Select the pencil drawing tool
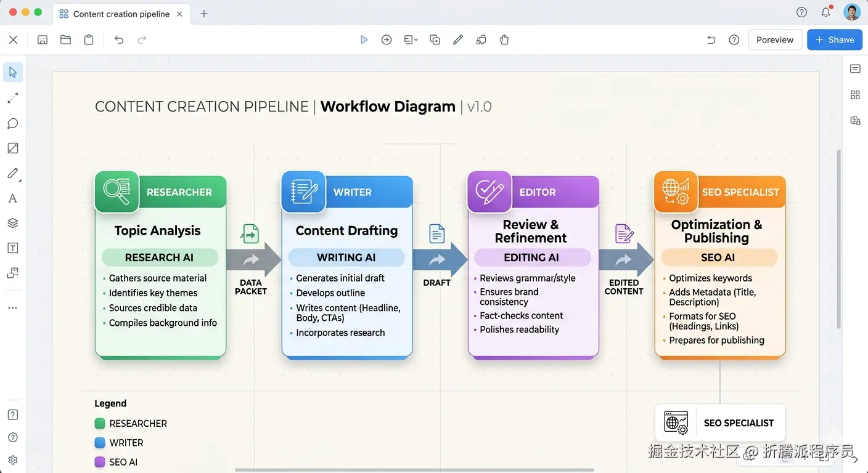 tap(13, 174)
